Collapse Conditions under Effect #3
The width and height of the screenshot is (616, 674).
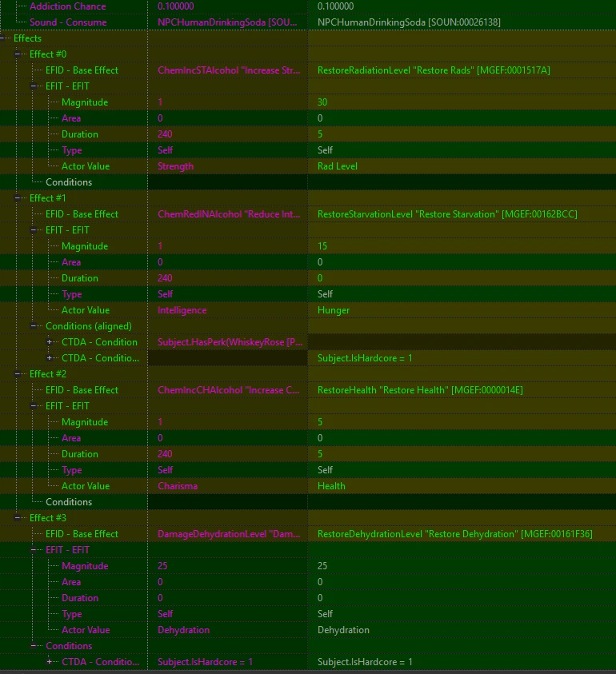coord(34,646)
